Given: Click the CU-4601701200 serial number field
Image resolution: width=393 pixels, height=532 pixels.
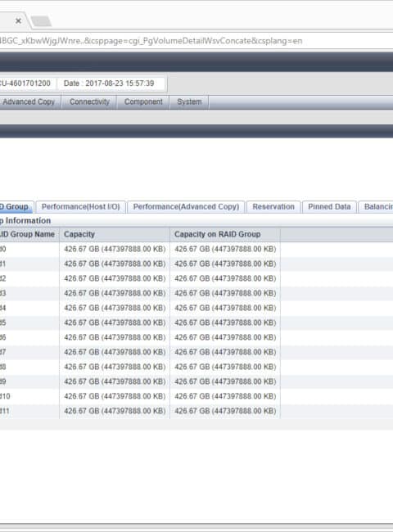Looking at the screenshot, I should [27, 83].
